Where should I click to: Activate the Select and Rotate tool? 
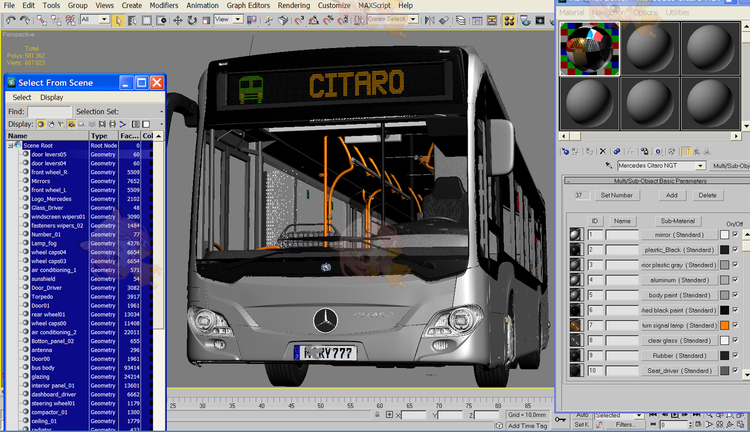tap(192, 21)
